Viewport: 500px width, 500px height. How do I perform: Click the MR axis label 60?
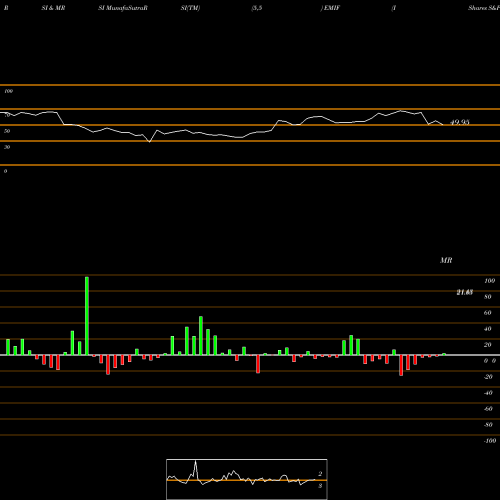point(488,313)
